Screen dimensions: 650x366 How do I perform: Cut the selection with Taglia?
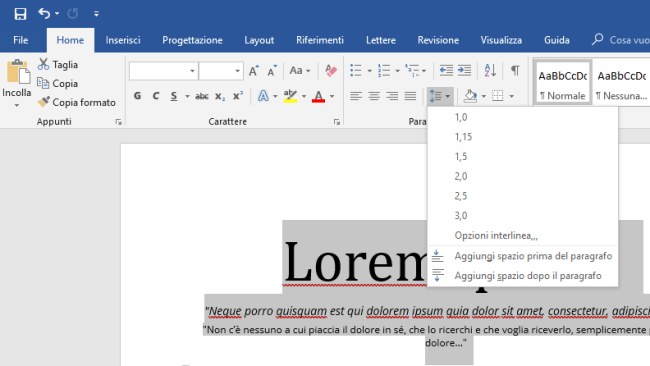(x=58, y=65)
